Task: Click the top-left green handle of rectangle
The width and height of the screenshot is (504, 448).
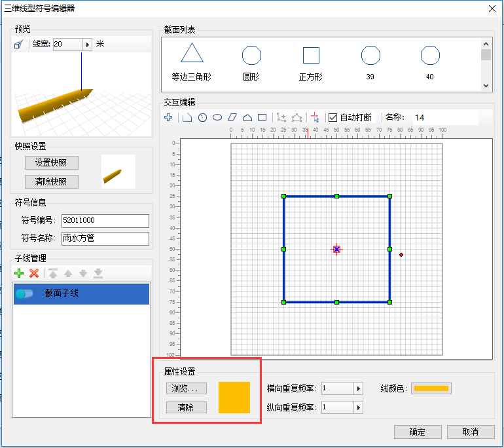Action: click(x=284, y=196)
